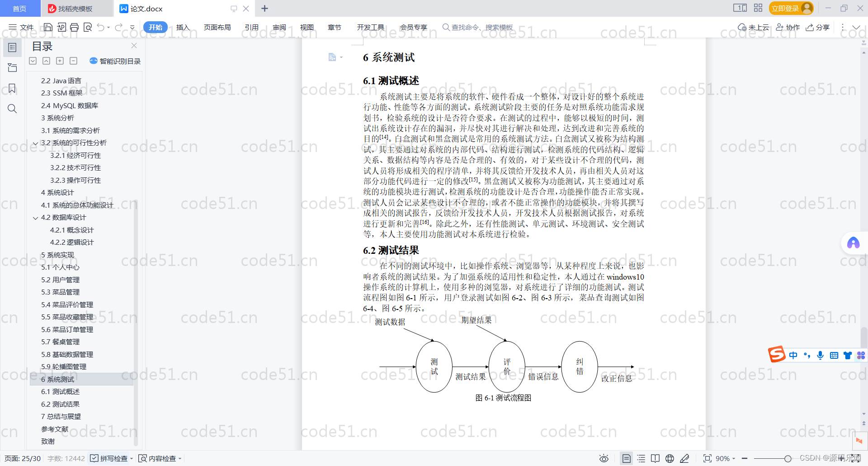This screenshot has height=466, width=868.
Task: Open the zoom percentage 90% dropdown
Action: coord(734,459)
